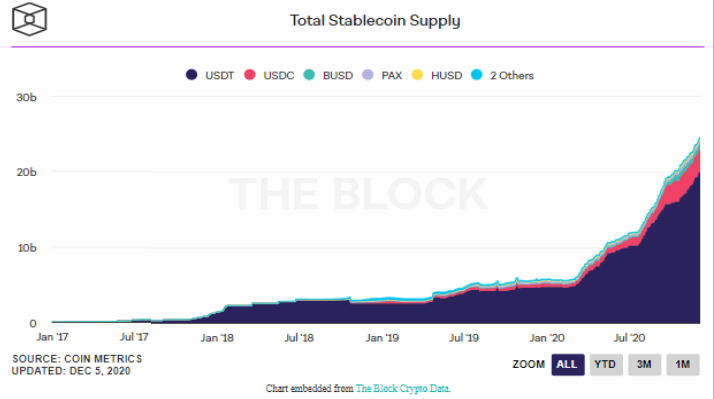Screen dimensions: 714x399
Task: Toggle the HUSD yellow legend marker
Action: point(417,75)
